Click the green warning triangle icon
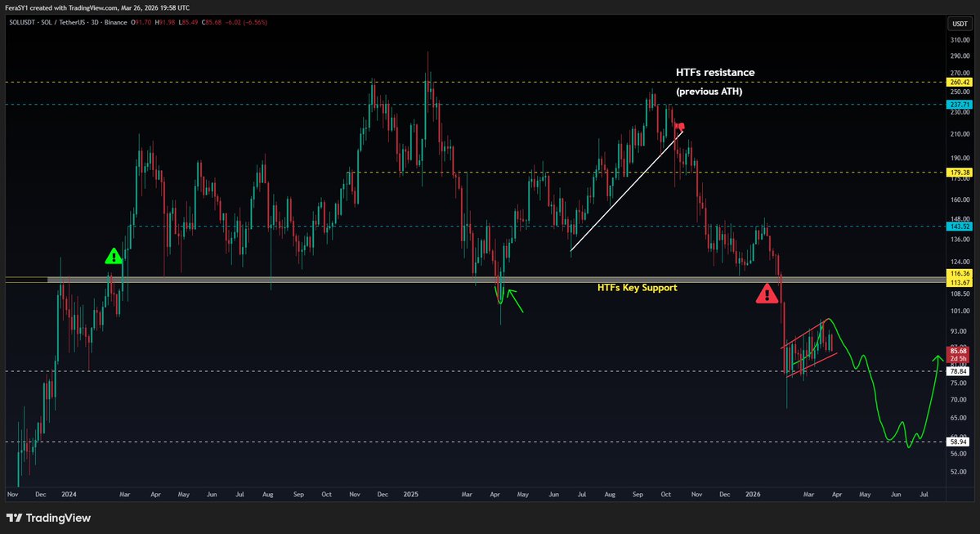The height and width of the screenshot is (534, 980). tap(113, 257)
